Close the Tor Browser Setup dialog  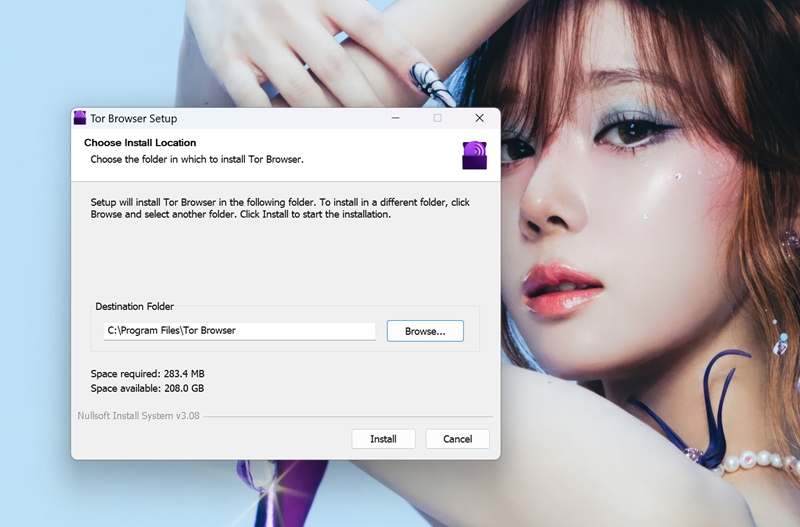[x=479, y=118]
